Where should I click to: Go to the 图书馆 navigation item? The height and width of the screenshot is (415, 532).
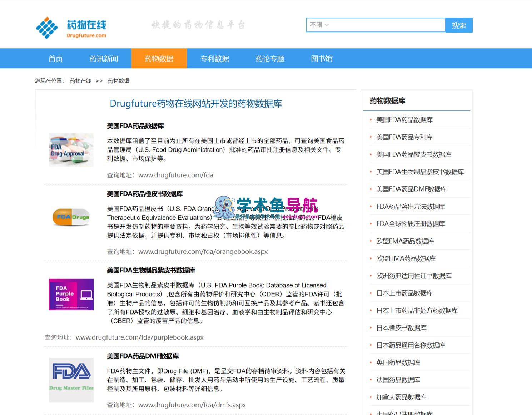(x=322, y=59)
